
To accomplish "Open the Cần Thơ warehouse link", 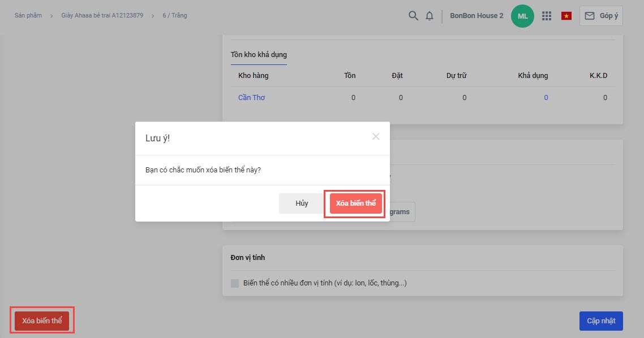I will (251, 98).
